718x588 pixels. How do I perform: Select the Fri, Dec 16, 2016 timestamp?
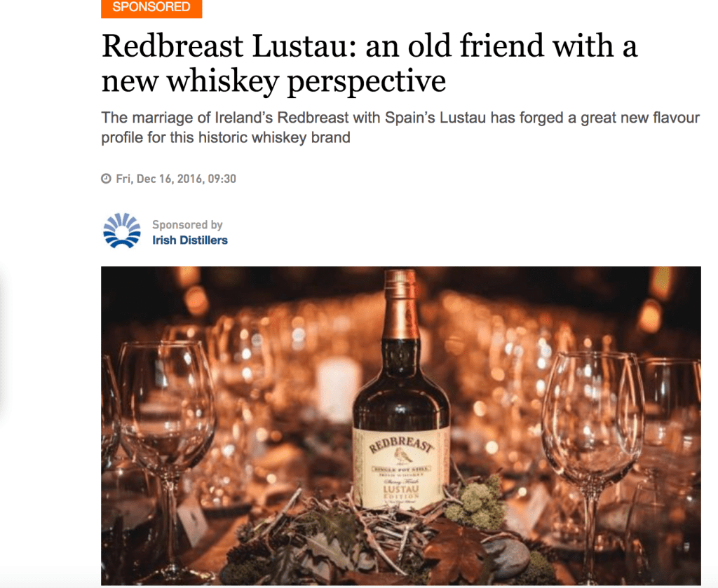click(176, 179)
